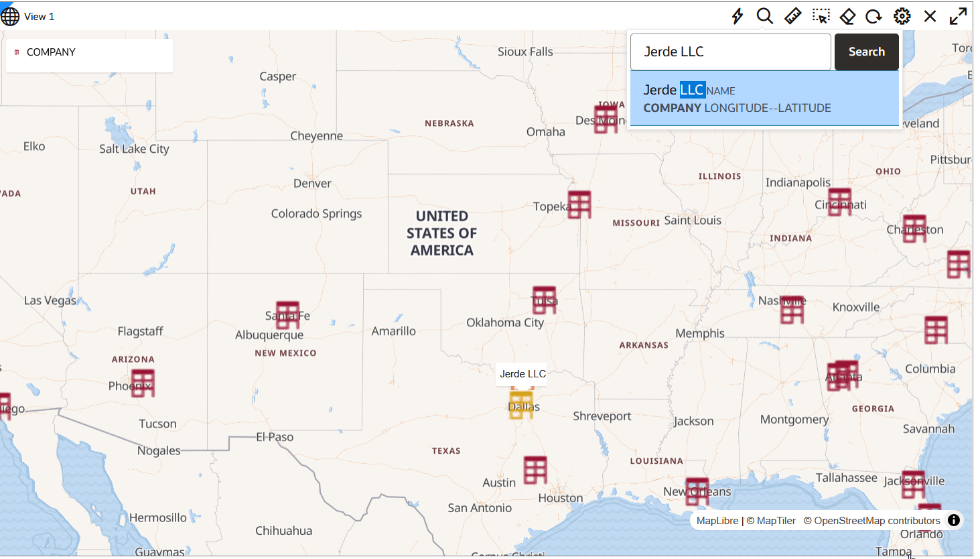Image resolution: width=980 pixels, height=559 pixels.
Task: Close the view with X icon
Action: pyautogui.click(x=930, y=16)
